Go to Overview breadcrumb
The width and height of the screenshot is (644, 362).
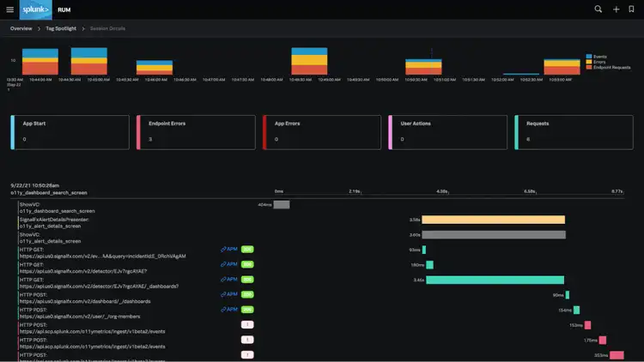21,28
